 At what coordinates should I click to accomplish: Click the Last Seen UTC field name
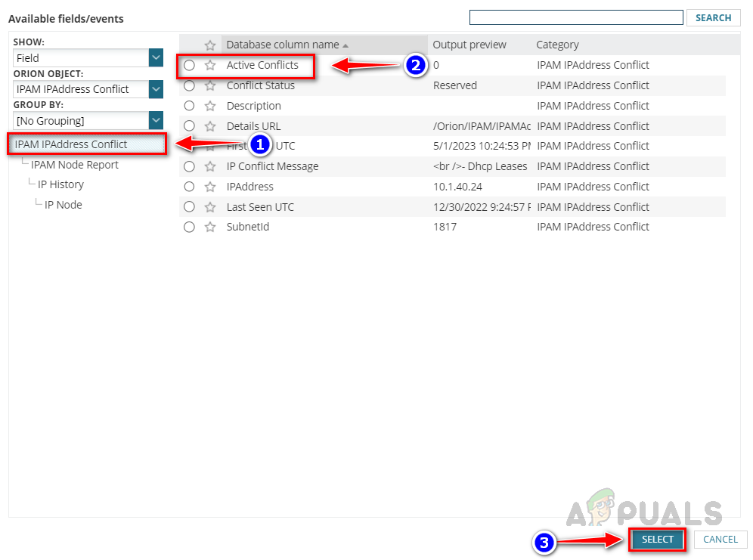[x=260, y=207]
